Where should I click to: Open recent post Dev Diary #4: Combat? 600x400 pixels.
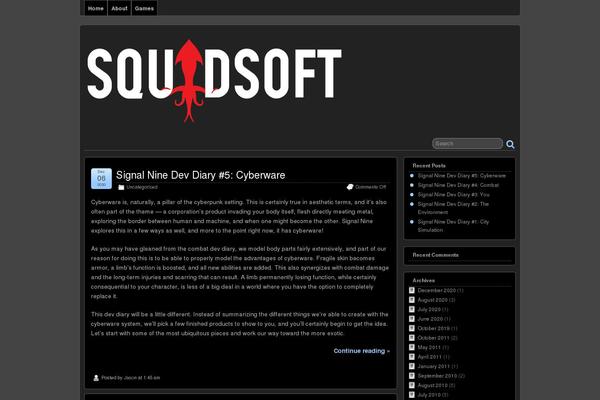458,185
